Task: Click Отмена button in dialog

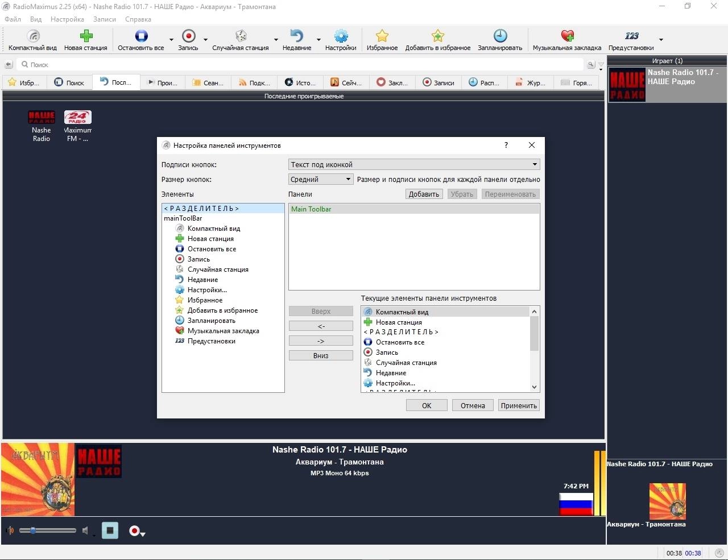Action: (x=473, y=405)
